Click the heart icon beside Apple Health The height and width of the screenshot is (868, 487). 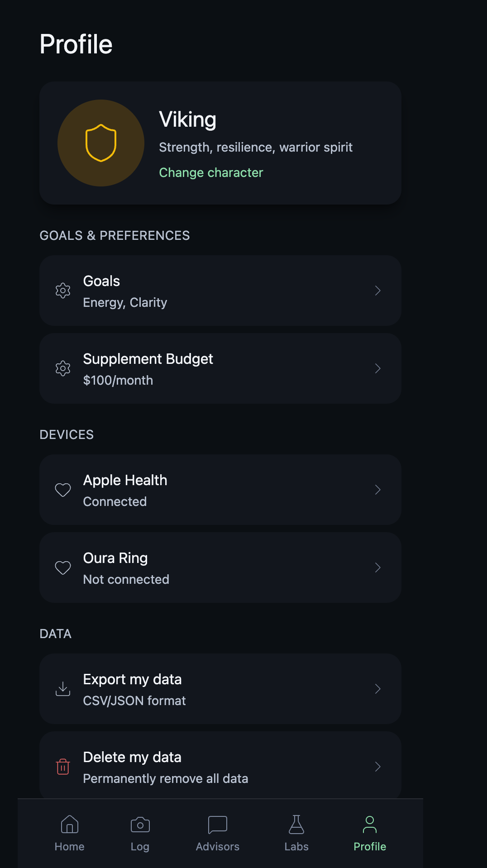[63, 490]
